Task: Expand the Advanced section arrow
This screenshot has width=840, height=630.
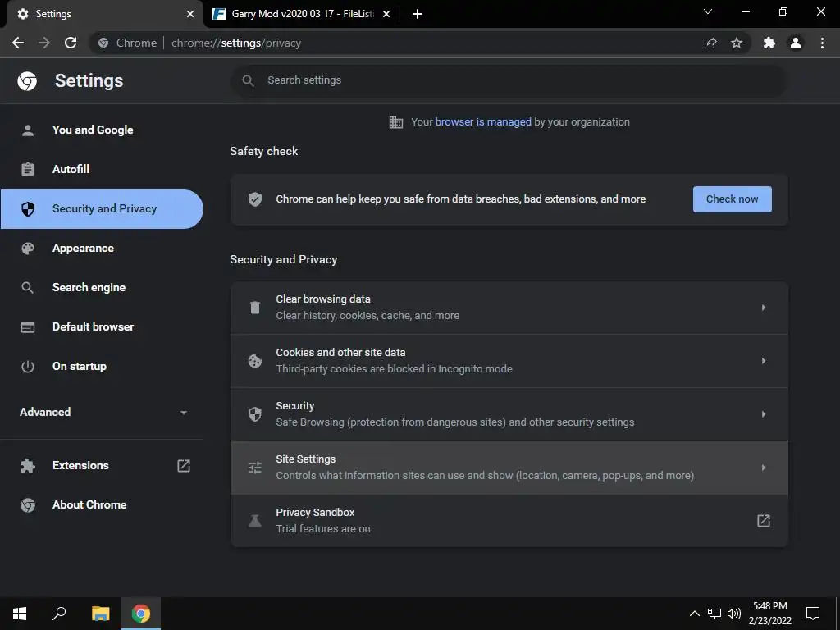Action: point(184,413)
